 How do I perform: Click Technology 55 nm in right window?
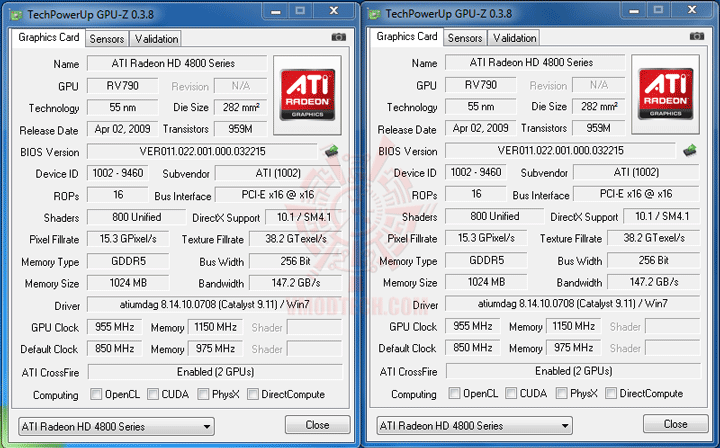tap(481, 106)
